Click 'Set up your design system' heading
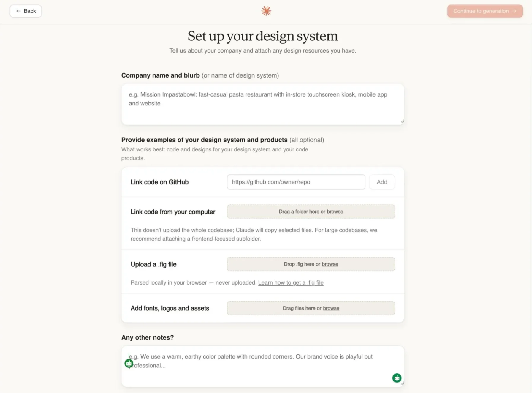 pyautogui.click(x=263, y=36)
